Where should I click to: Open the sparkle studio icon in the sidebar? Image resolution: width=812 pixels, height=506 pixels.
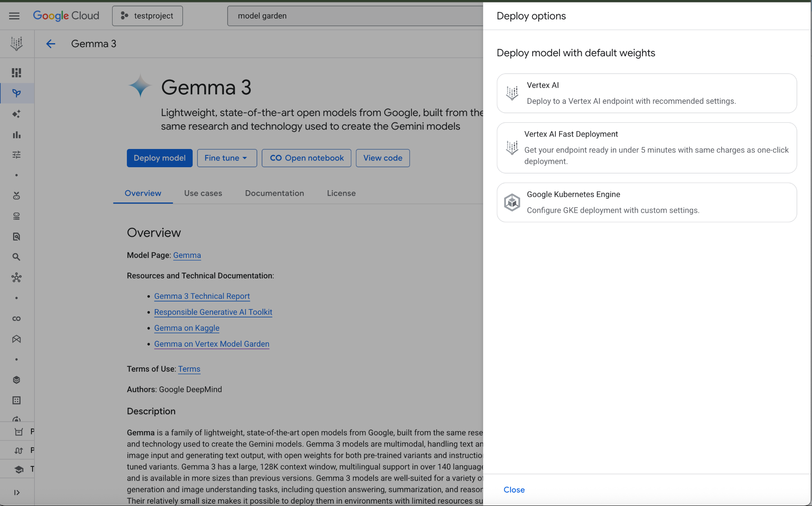[x=16, y=114]
